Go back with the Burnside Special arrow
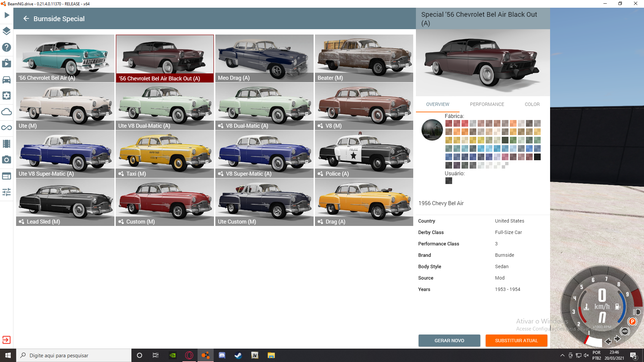 pyautogui.click(x=26, y=19)
